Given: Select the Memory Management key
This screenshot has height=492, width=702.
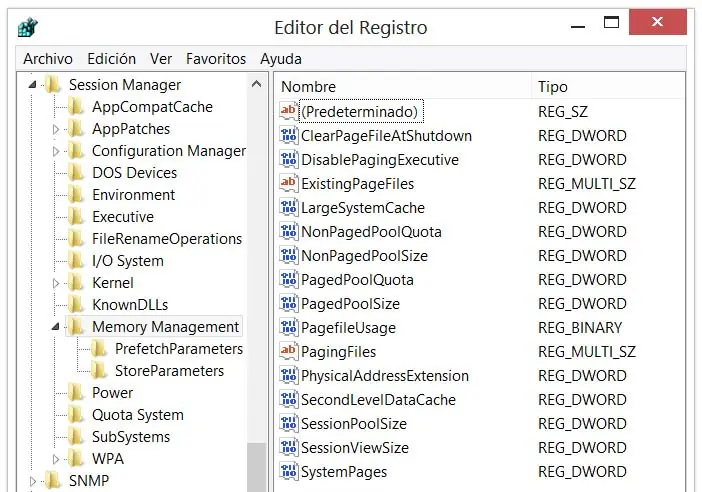Looking at the screenshot, I should click(x=165, y=326).
